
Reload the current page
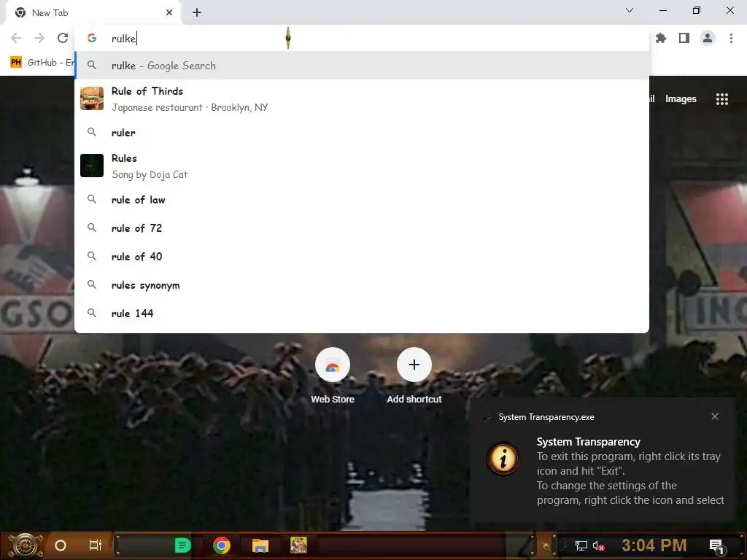pos(63,38)
